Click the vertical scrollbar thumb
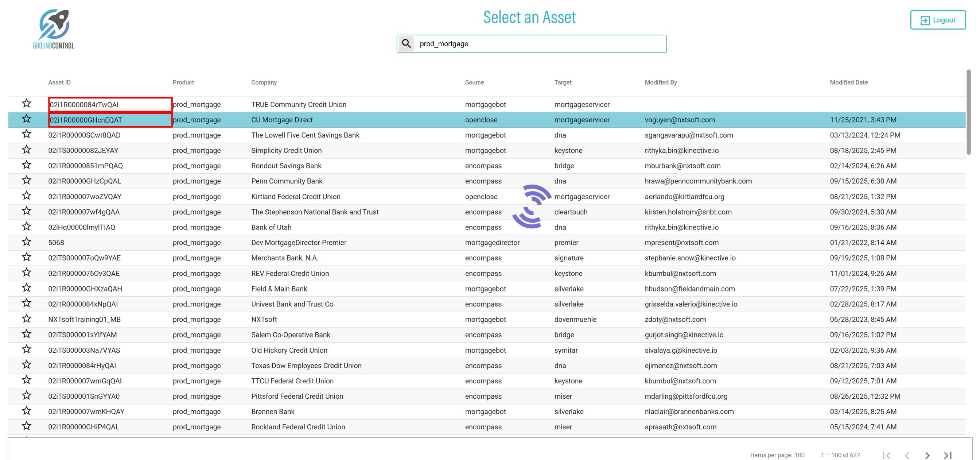Viewport: 980px width, 460px height. [x=968, y=112]
